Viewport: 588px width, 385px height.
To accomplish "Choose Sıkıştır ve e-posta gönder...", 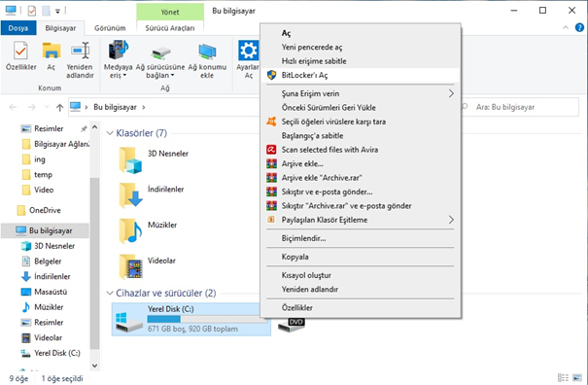I will click(x=361, y=192).
